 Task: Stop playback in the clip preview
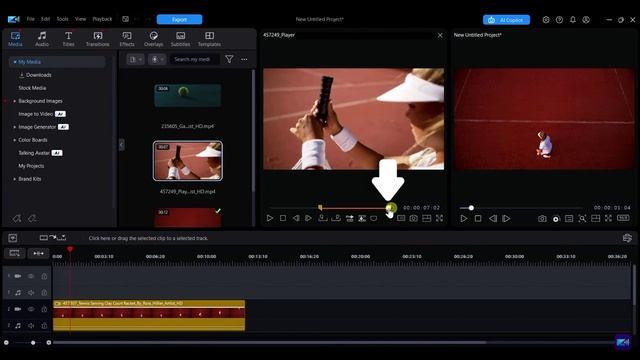click(x=283, y=218)
